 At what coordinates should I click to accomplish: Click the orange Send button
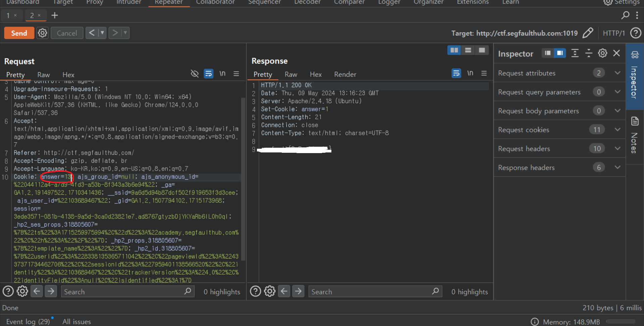click(x=19, y=33)
